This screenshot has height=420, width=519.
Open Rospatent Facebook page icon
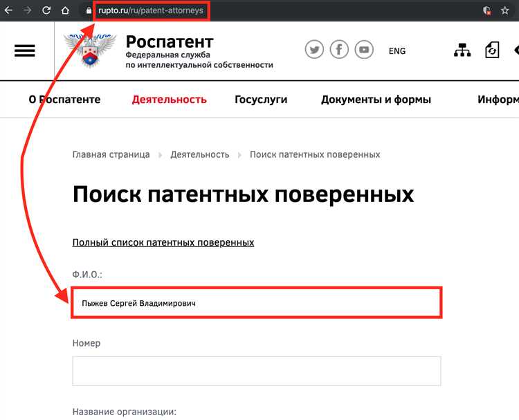[x=339, y=50]
